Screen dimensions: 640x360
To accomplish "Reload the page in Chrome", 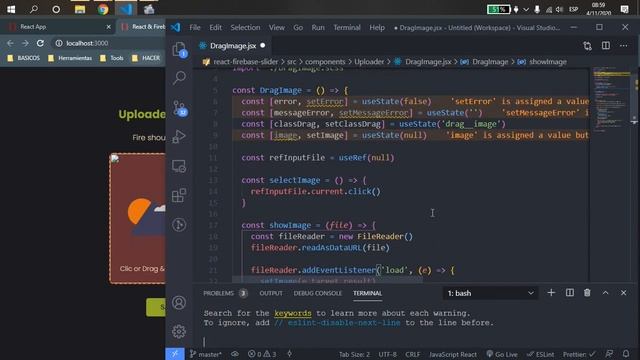I will (40, 43).
